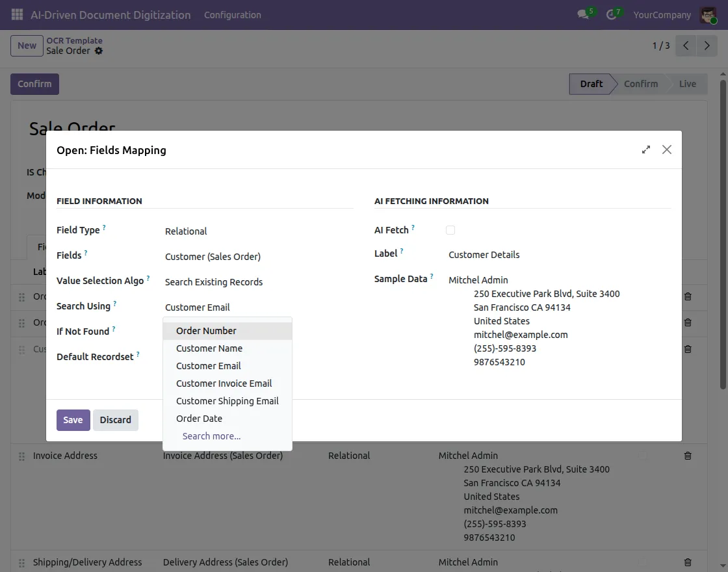Click the Relational cell in Invoice Address row
728x572 pixels.
[349, 456]
